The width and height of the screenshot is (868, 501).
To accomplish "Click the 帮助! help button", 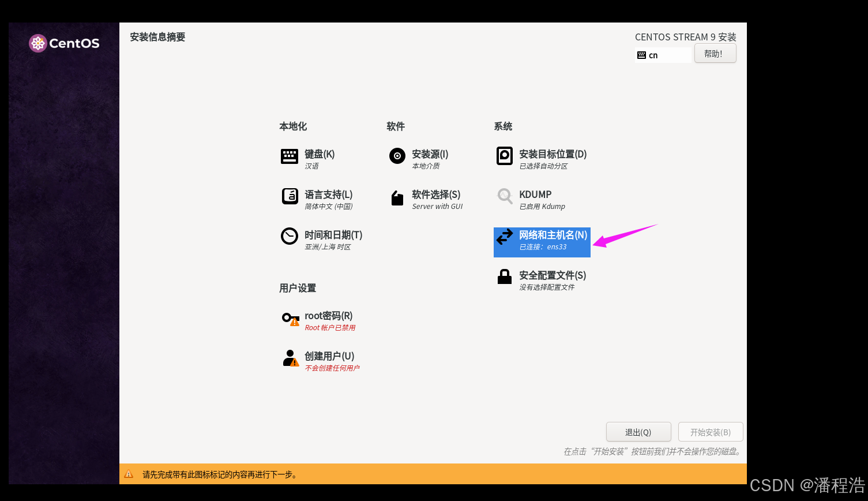I will (715, 54).
